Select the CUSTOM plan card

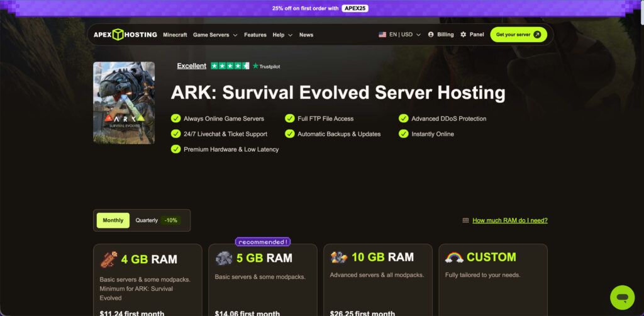pos(493,280)
